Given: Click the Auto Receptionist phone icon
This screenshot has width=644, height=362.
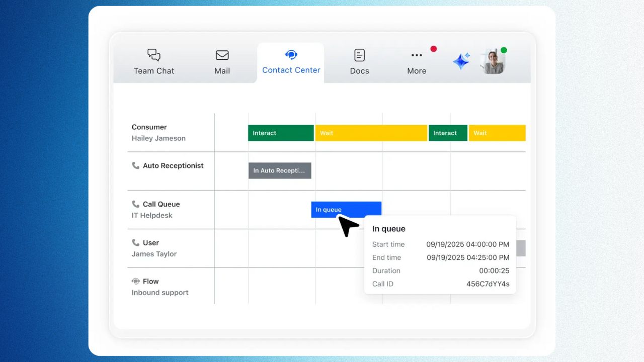Looking at the screenshot, I should [x=135, y=165].
